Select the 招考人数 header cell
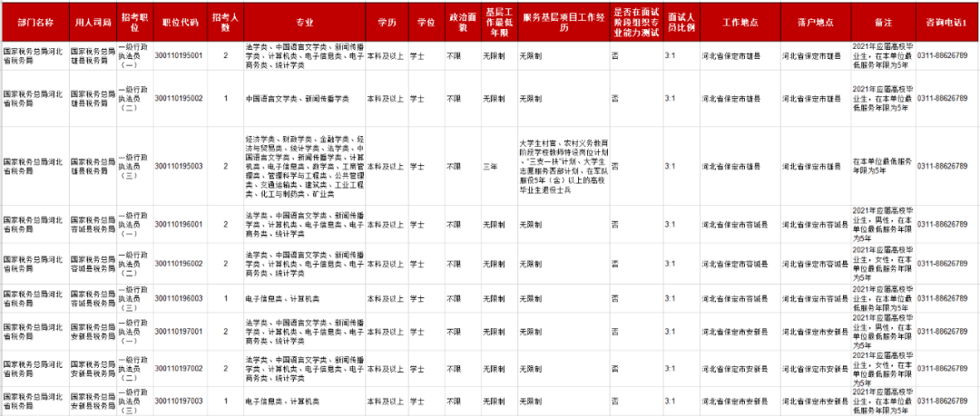This screenshot has height=416, width=980. [226, 22]
